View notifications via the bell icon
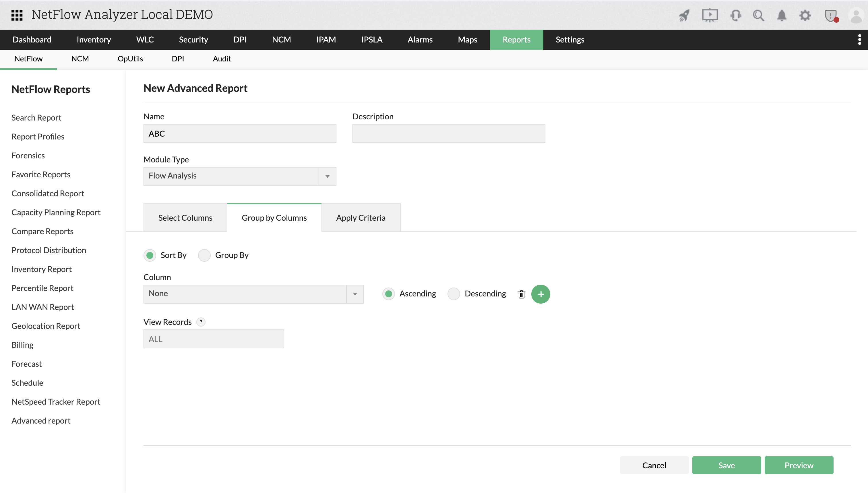The height and width of the screenshot is (493, 868). (x=782, y=15)
